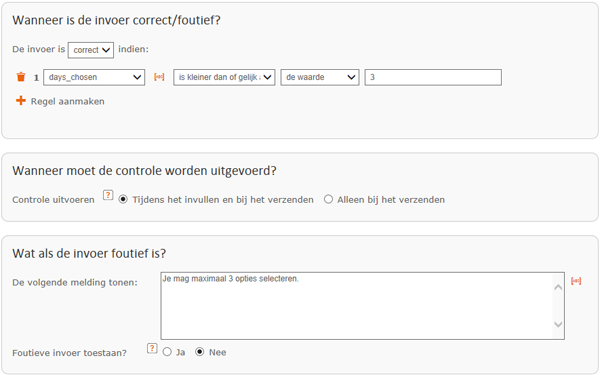The image size is (600, 375).
Task: Select 'Alleen bij het verzenden' option
Action: coord(328,199)
